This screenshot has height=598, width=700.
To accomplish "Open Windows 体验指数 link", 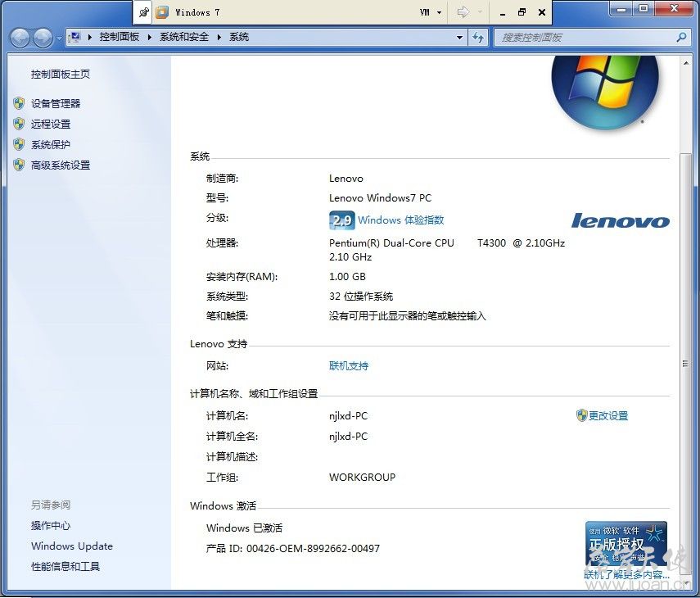I will point(401,220).
